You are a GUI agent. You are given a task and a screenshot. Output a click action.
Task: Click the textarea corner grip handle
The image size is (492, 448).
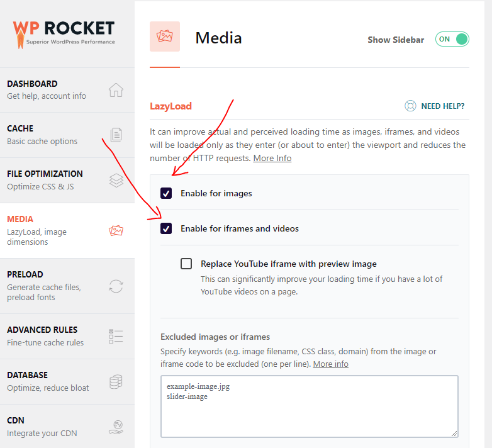pyautogui.click(x=454, y=434)
